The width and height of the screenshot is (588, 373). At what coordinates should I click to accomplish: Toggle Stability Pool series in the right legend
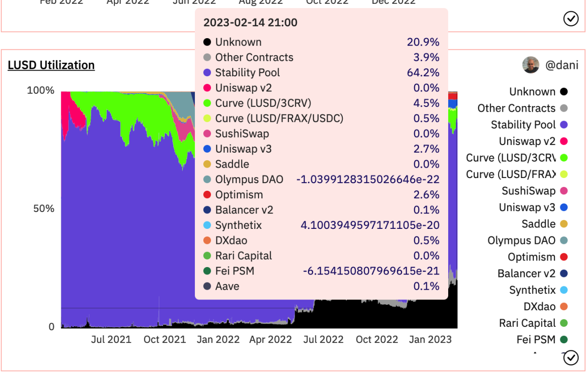coord(529,125)
